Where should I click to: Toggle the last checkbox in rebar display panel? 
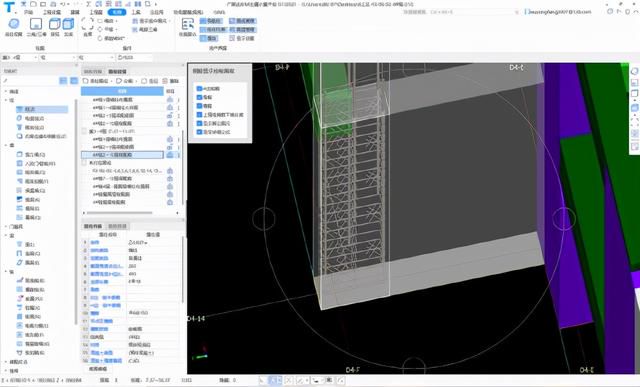coord(199,132)
